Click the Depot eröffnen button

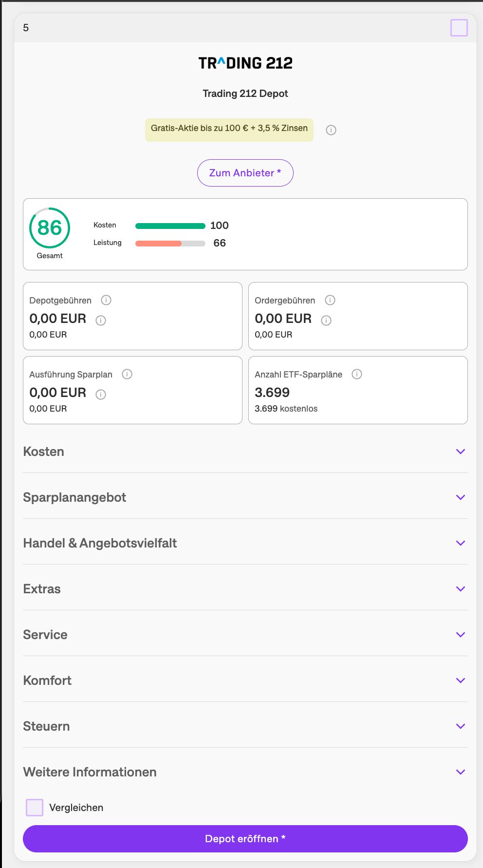245,839
